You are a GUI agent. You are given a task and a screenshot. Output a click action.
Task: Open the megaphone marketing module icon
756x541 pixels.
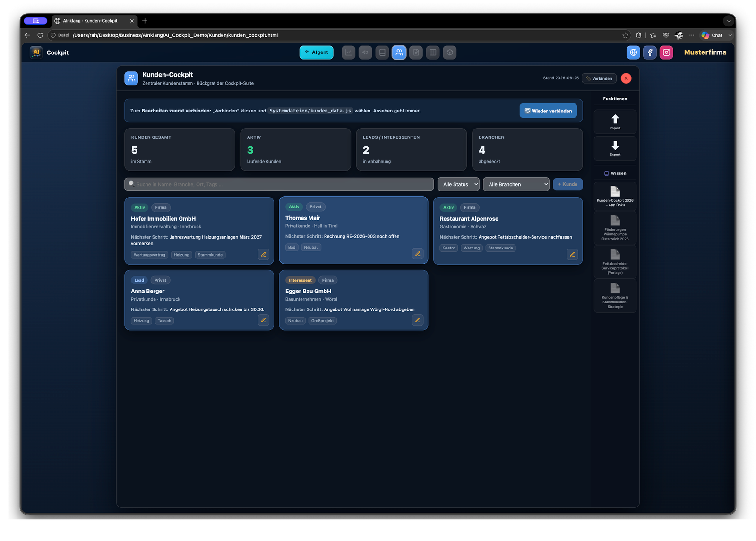tap(365, 52)
